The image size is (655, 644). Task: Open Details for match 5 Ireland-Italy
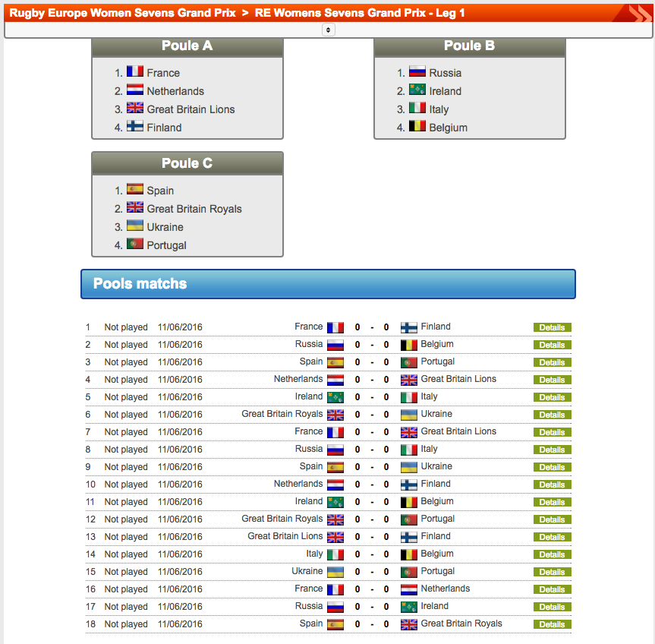(552, 397)
